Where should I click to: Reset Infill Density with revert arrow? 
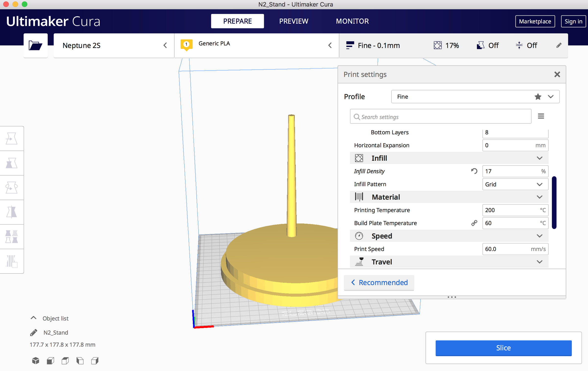tap(474, 171)
